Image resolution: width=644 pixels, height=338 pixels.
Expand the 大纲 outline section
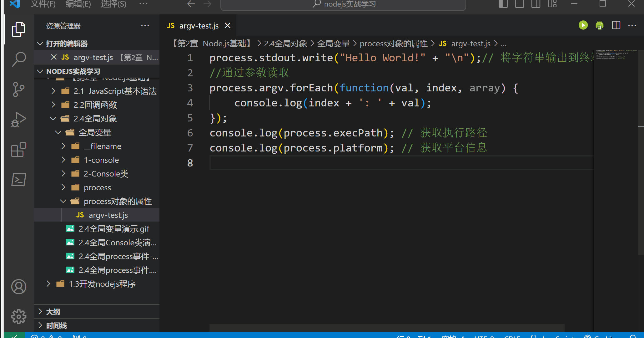pyautogui.click(x=97, y=312)
